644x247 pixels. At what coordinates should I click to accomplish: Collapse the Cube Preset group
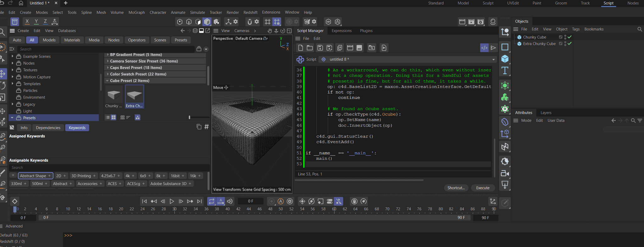coord(108,81)
